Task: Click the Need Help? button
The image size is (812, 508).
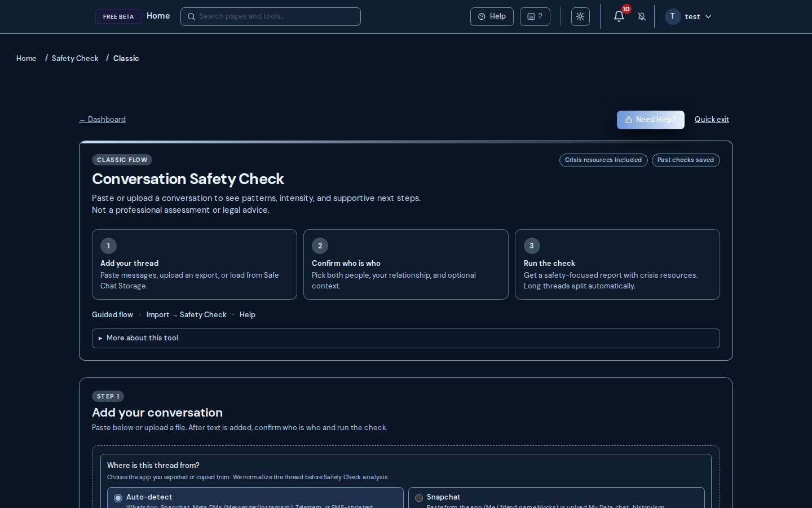Action: 651,120
